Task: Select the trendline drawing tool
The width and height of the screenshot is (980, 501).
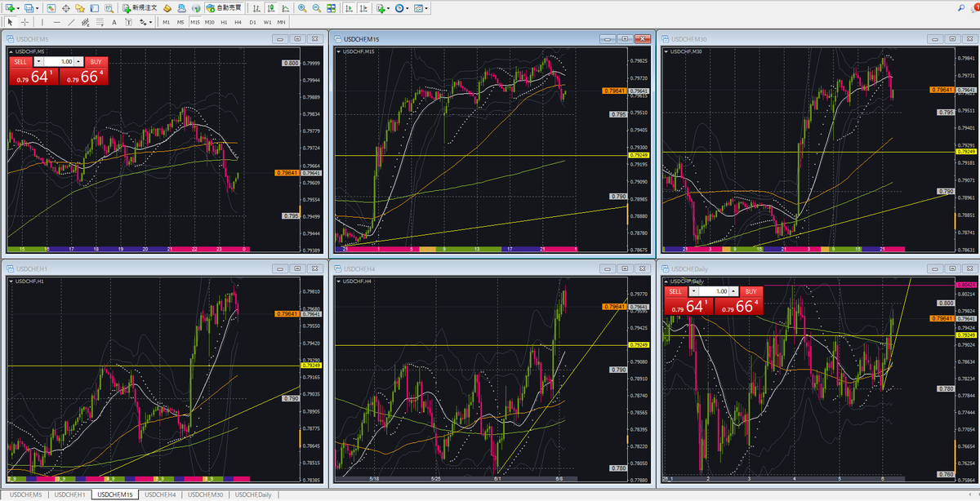Action: (71, 22)
